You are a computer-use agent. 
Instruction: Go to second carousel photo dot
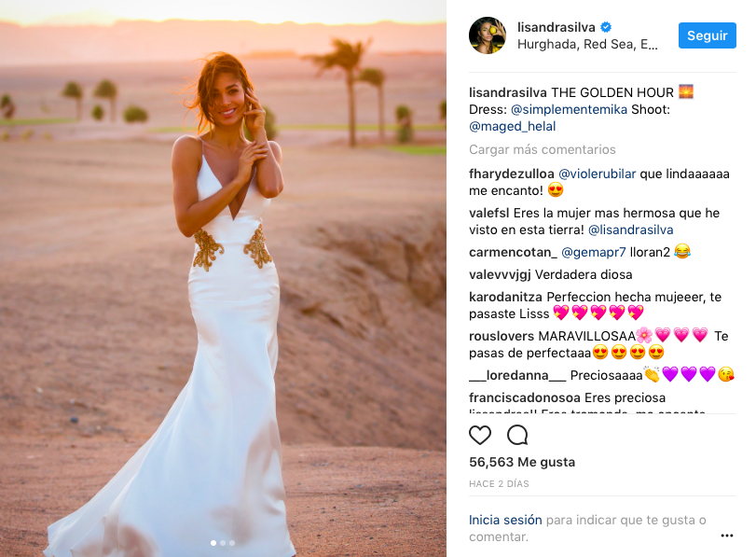[223, 543]
